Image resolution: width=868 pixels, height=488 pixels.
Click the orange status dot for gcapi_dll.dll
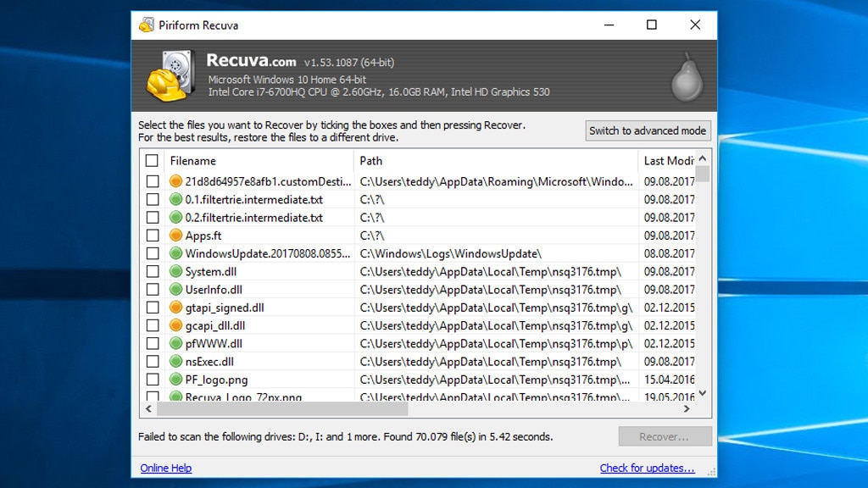click(x=175, y=325)
